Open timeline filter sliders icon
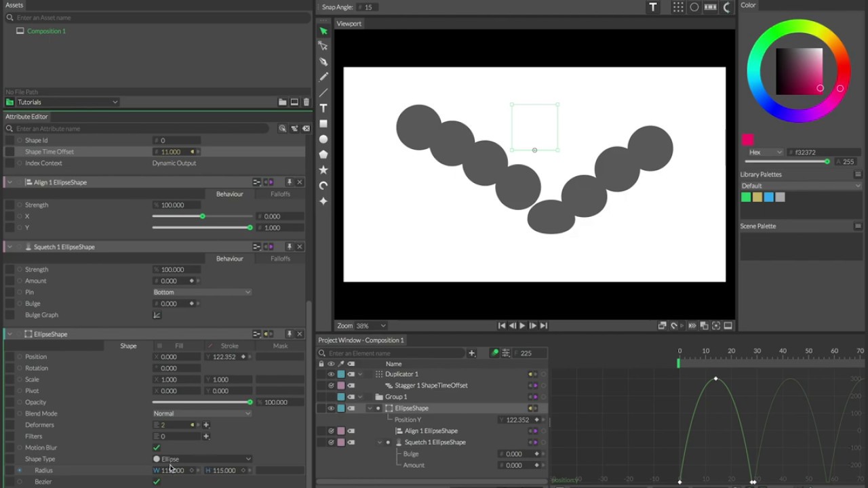 (x=506, y=353)
